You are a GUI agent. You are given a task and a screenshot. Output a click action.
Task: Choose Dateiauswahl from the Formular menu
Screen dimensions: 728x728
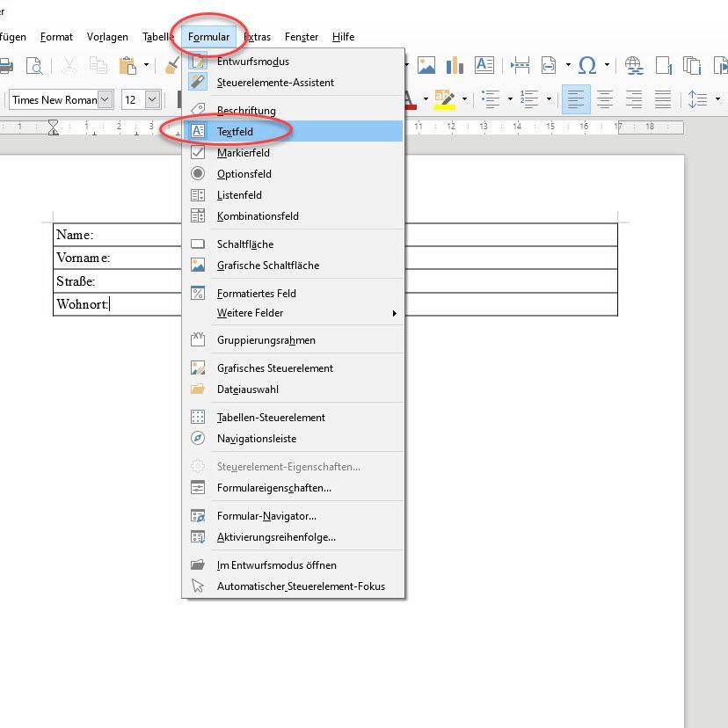click(x=293, y=389)
